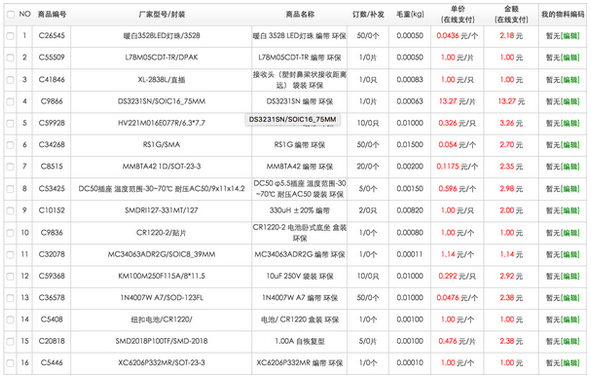Viewport: 591px width, 380px height.
Task: Select the 1N4007W A7/SOD-123FL cell
Action: [162, 298]
